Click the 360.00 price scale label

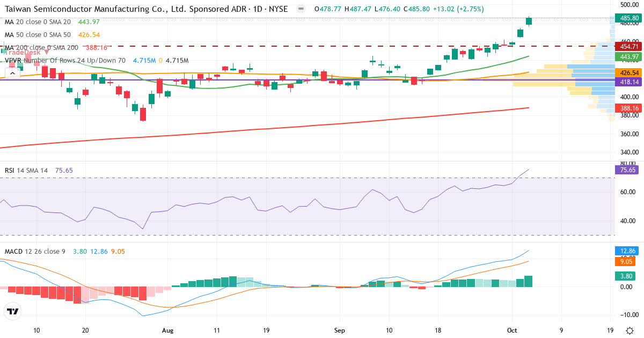(628, 134)
